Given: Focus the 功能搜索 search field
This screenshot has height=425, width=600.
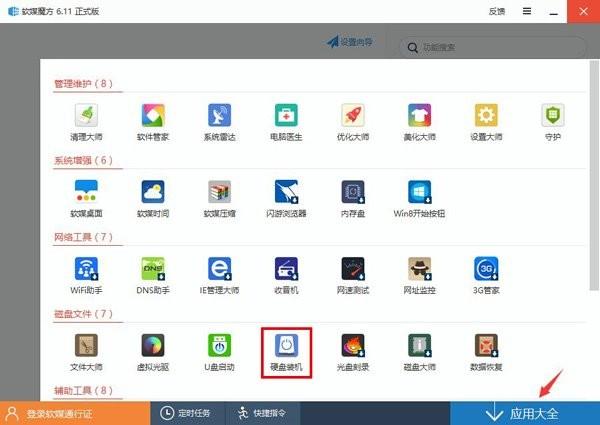Looking at the screenshot, I should tap(492, 47).
